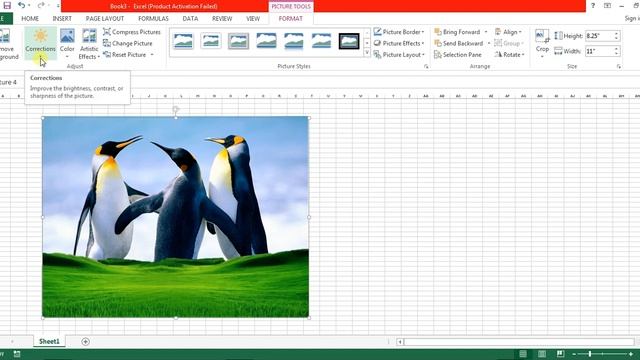Zoom in with the plus button

coord(631,354)
